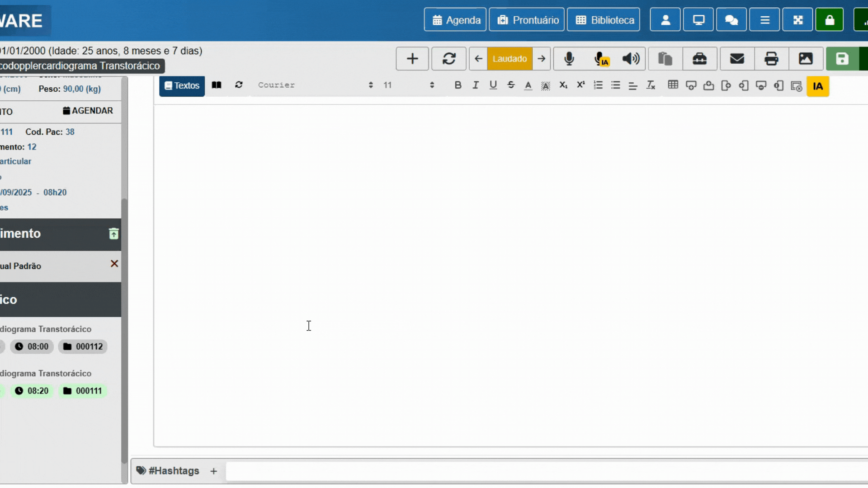The image size is (868, 488).
Task: Click the Textos button
Action: (182, 86)
